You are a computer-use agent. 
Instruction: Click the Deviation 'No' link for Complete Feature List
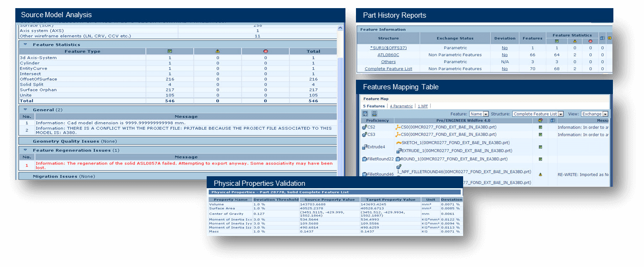click(x=504, y=69)
